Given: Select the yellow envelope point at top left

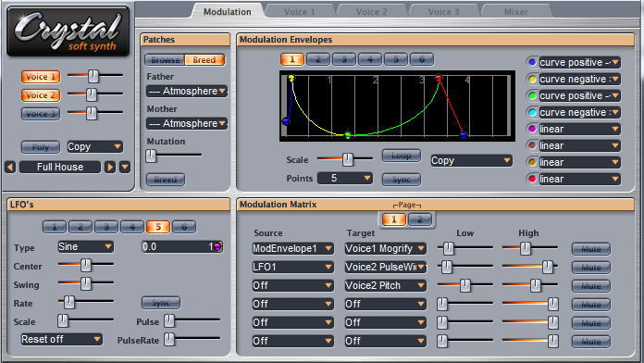Looking at the screenshot, I should [x=291, y=78].
